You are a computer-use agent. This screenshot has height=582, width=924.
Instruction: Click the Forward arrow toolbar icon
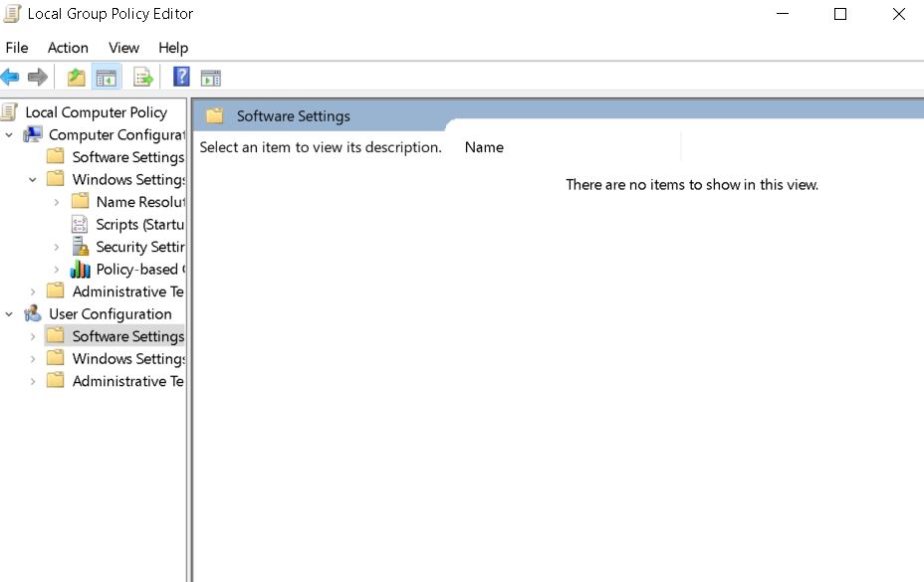[x=38, y=78]
